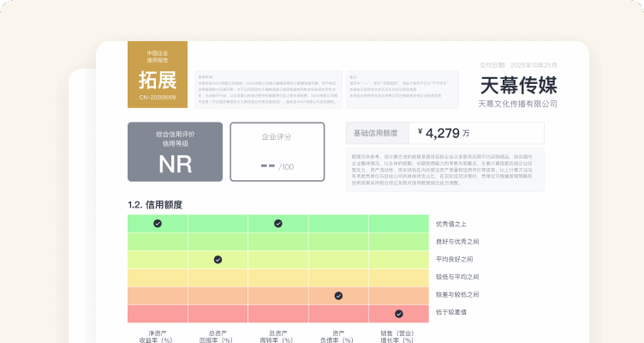
Task: Click the gold 拓展 report badge
Action: (x=158, y=73)
